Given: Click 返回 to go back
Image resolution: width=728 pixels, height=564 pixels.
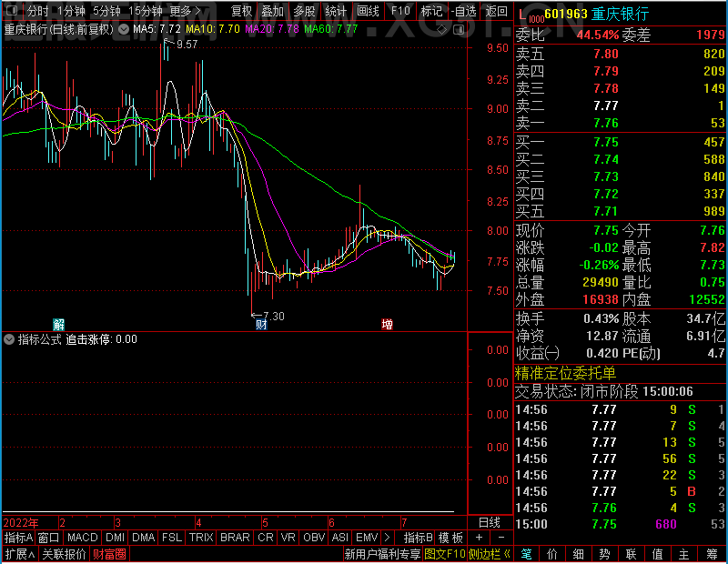Looking at the screenshot, I should tap(496, 11).
